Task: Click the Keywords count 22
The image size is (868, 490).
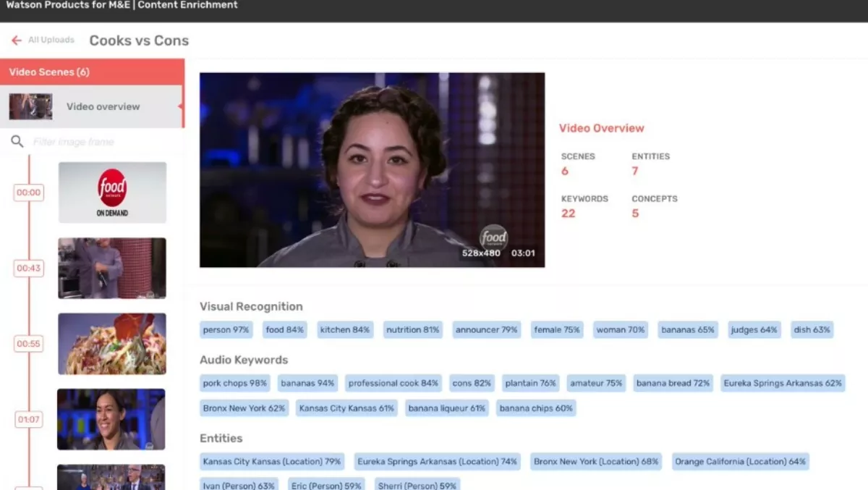Action: click(x=569, y=214)
